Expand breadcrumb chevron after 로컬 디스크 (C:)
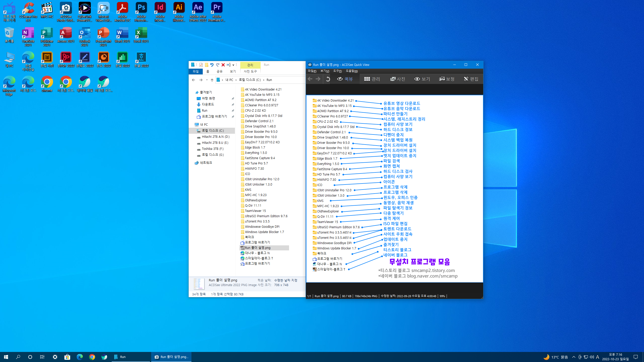The height and width of the screenshot is (362, 644). (264, 80)
